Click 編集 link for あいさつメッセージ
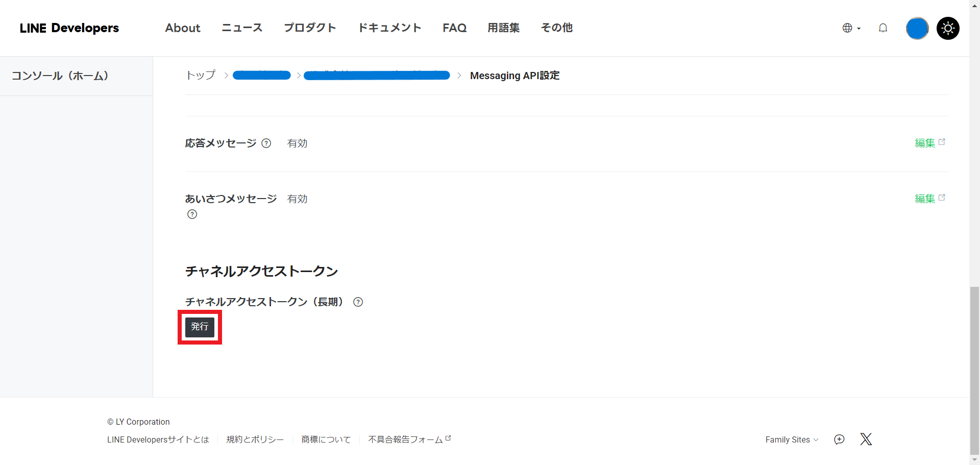This screenshot has height=465, width=980. [x=924, y=199]
